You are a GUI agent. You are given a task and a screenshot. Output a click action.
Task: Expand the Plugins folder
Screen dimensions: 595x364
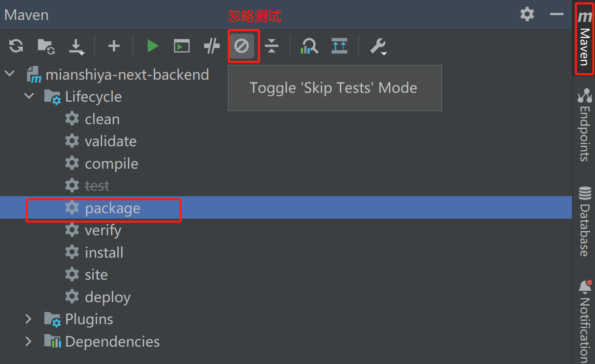29,319
